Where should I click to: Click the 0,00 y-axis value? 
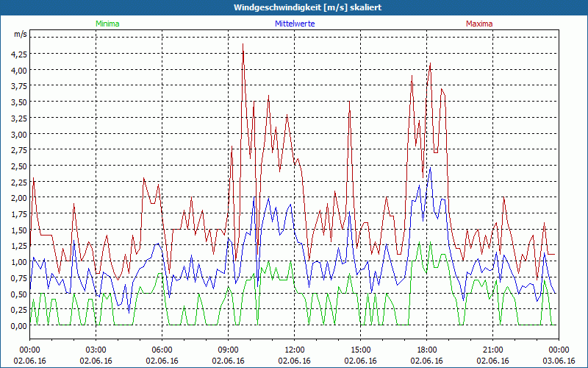pos(19,325)
